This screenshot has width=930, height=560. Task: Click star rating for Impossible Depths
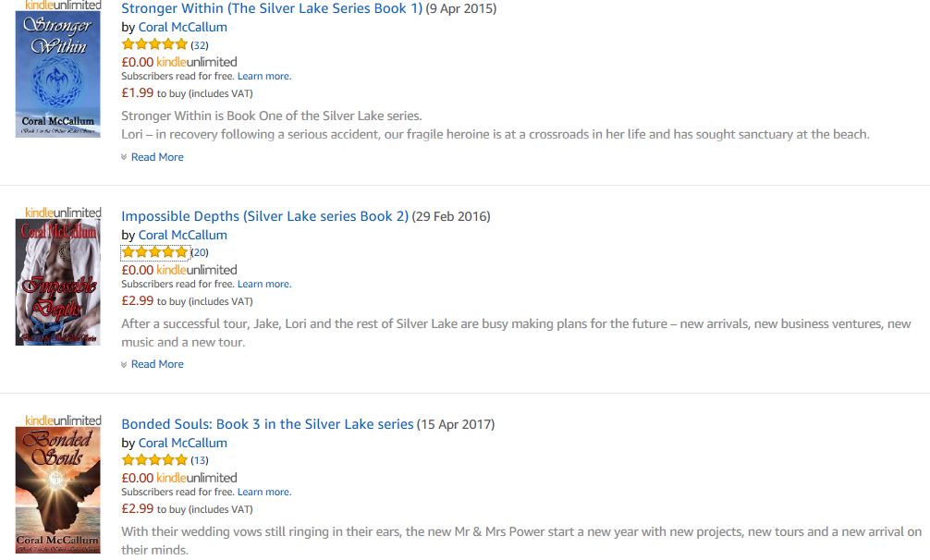coord(154,252)
